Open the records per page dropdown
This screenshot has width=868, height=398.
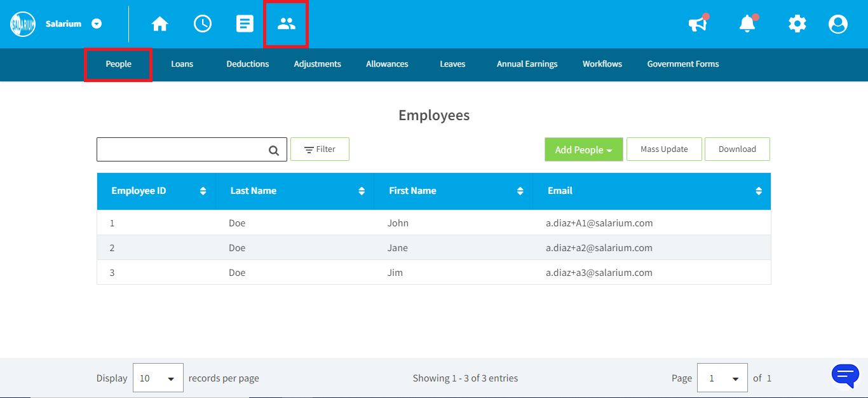point(158,378)
